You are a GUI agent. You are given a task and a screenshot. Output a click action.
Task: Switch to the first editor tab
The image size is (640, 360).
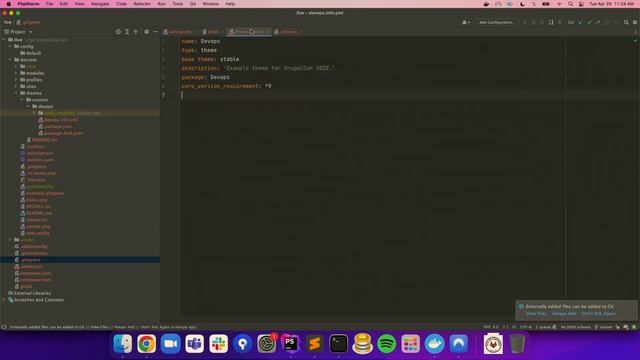pos(180,32)
